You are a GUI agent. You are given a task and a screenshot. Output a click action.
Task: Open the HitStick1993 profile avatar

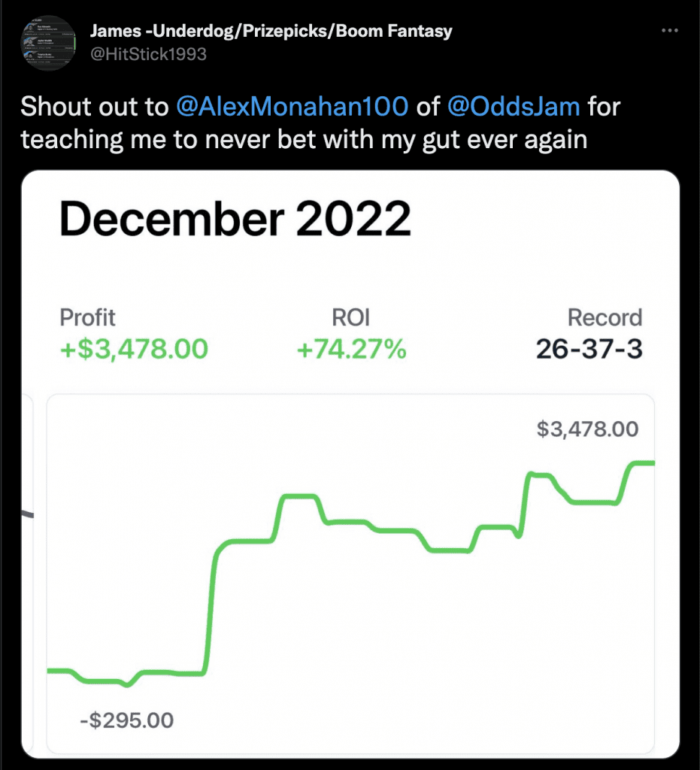click(x=48, y=43)
